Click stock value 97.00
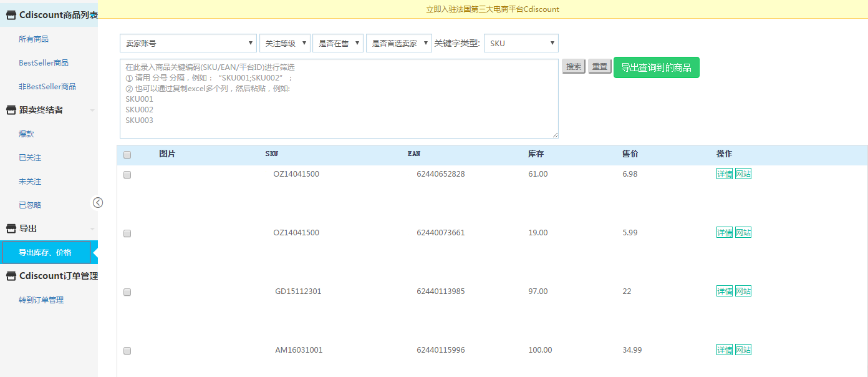868x377 pixels. [x=538, y=291]
